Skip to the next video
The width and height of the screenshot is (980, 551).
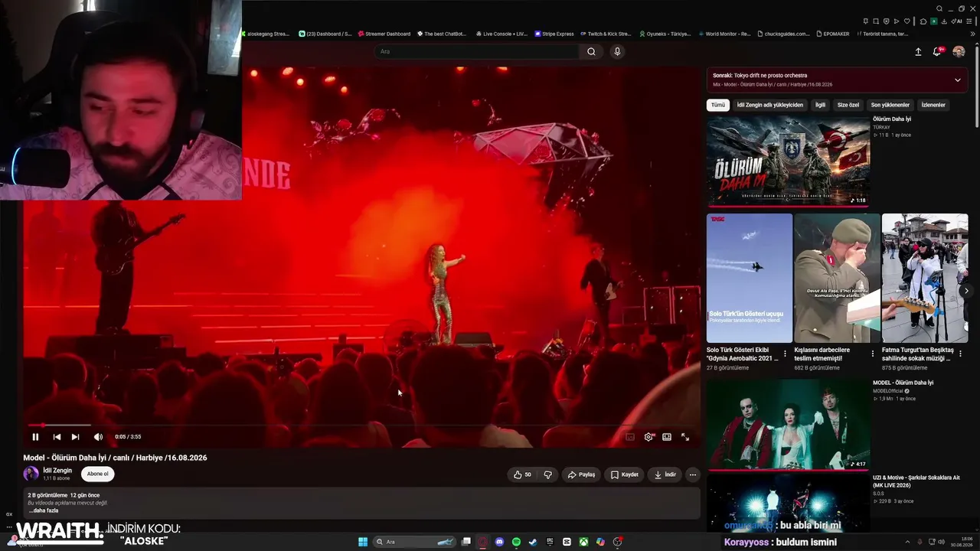pos(75,437)
